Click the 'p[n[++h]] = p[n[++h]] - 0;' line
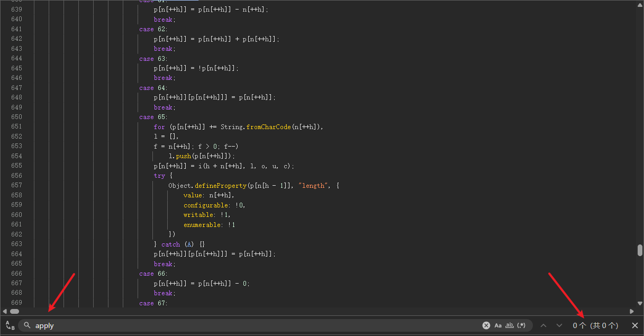Image resolution: width=644 pixels, height=336 pixels. pyautogui.click(x=202, y=284)
